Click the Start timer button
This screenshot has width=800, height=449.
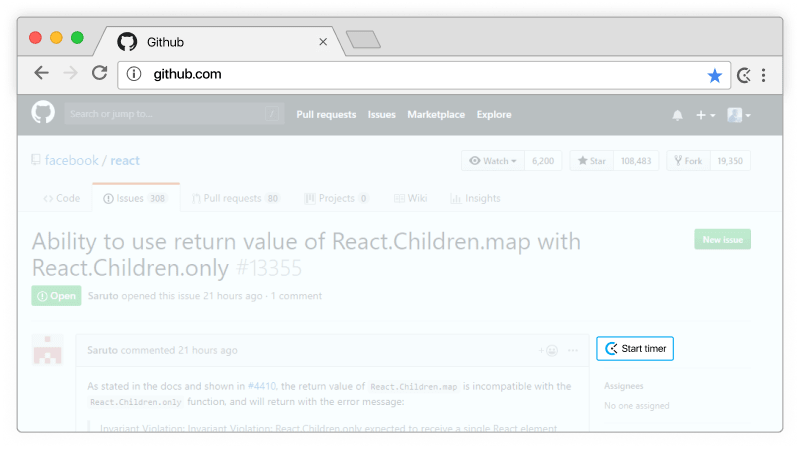pos(635,348)
